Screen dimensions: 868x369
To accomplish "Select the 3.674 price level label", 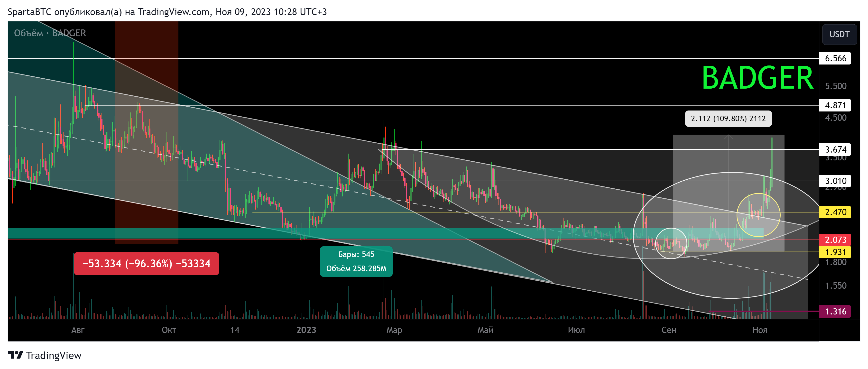I will [x=835, y=149].
